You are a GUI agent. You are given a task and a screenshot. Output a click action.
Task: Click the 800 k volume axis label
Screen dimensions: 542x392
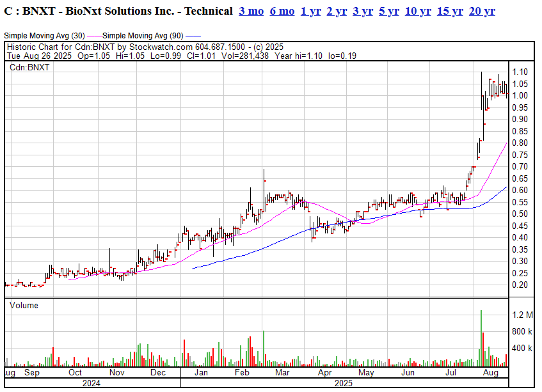(522, 331)
